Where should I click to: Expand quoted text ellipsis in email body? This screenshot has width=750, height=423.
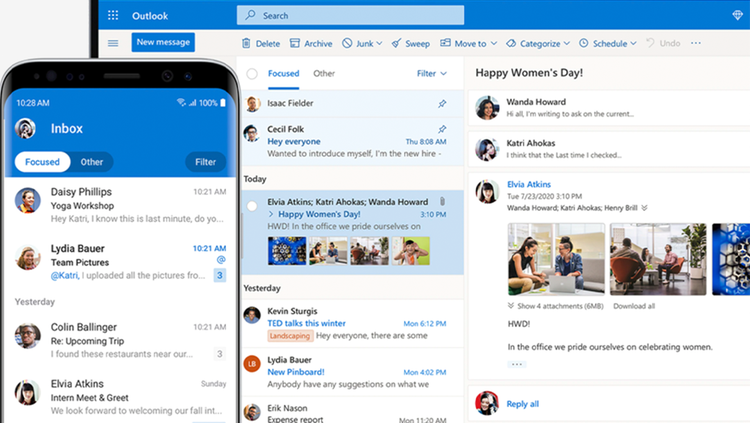[517, 364]
